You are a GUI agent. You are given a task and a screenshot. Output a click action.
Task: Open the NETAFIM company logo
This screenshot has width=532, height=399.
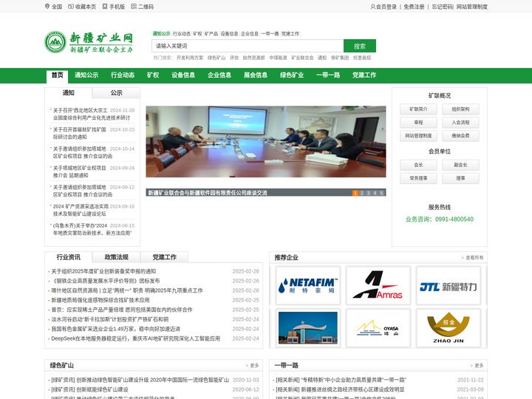[x=308, y=286]
